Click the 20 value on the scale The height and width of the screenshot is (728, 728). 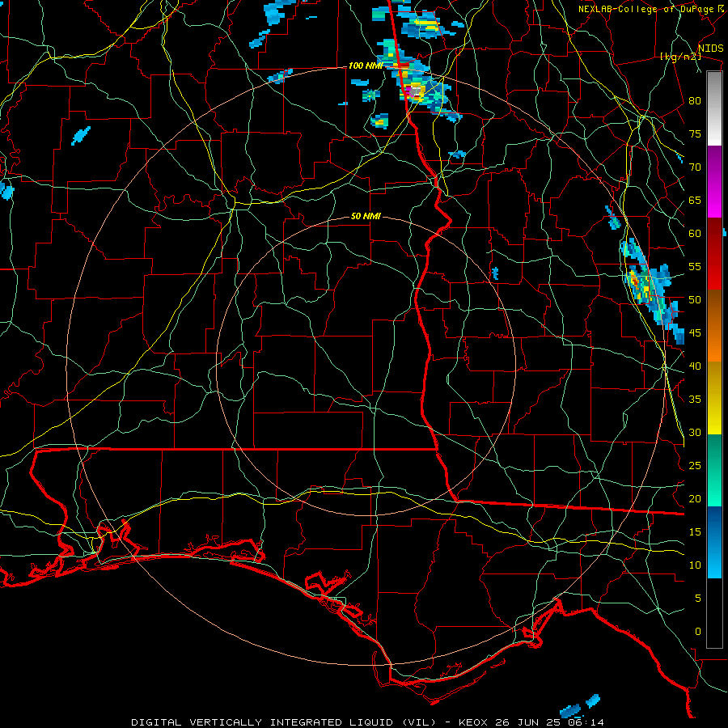pos(695,499)
